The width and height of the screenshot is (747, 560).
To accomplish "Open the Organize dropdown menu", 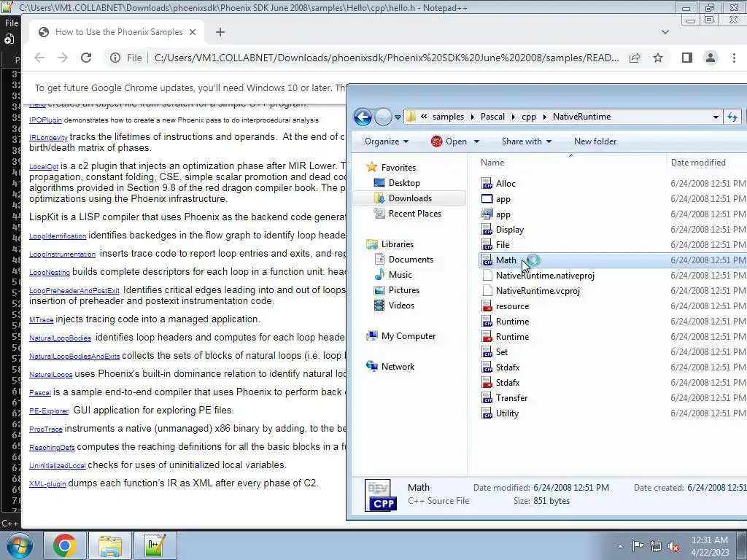I will tap(387, 141).
